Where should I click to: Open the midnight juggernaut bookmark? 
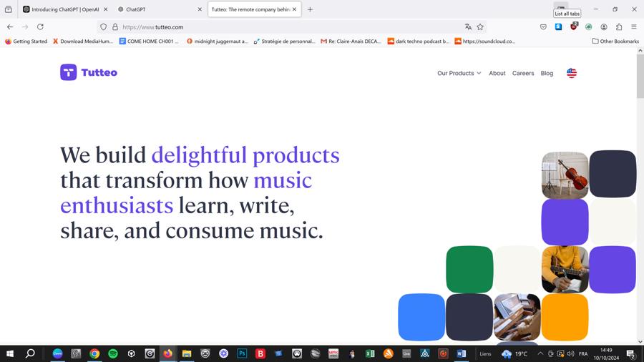pyautogui.click(x=218, y=41)
